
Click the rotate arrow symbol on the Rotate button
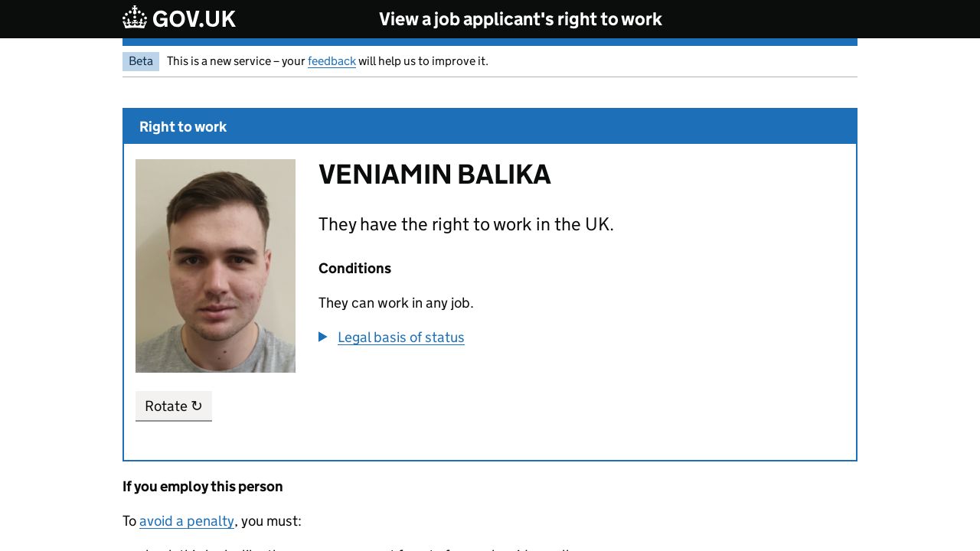click(x=197, y=406)
